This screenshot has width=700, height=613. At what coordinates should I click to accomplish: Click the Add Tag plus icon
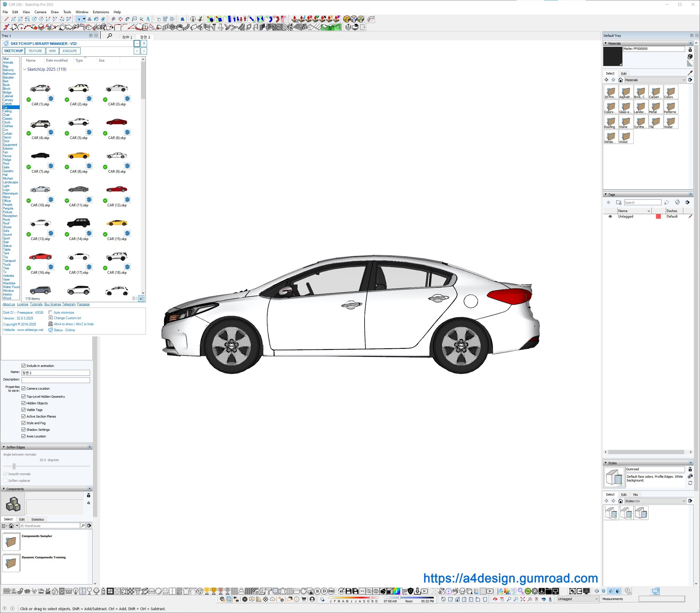click(x=608, y=203)
